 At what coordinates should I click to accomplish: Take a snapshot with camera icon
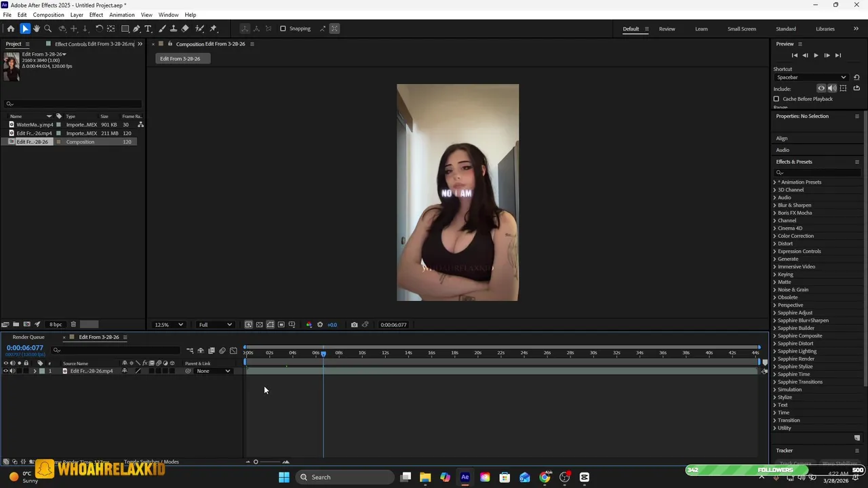354,325
